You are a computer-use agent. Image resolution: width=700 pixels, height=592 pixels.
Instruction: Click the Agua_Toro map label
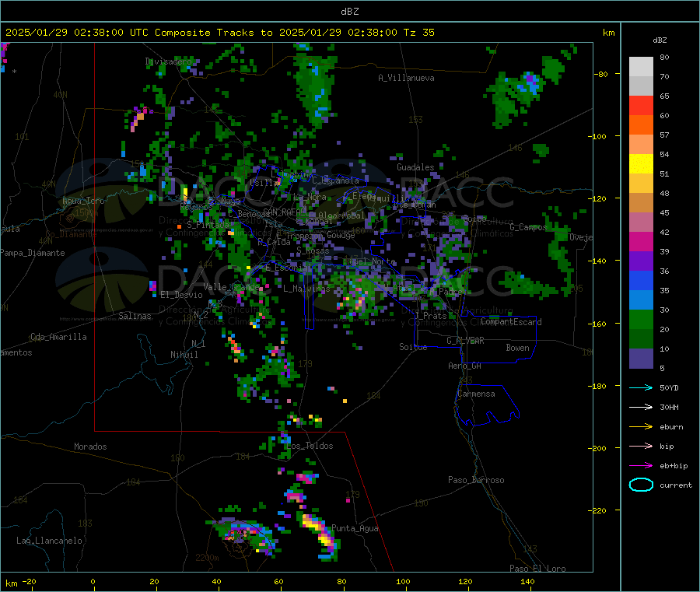83,201
